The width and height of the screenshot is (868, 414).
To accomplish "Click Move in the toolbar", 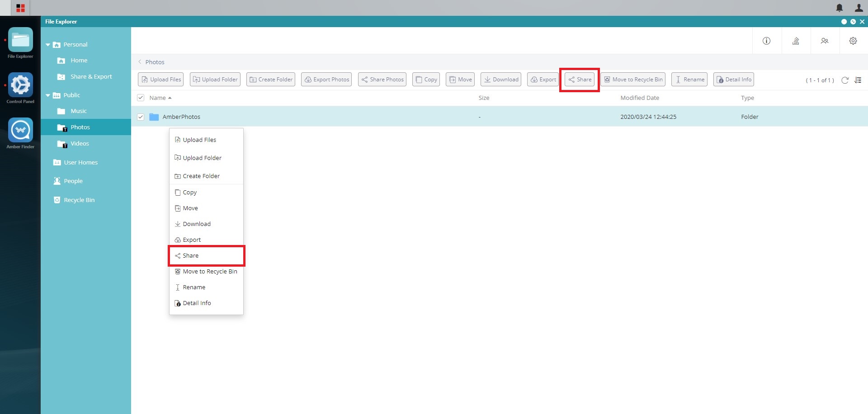I will 460,80.
